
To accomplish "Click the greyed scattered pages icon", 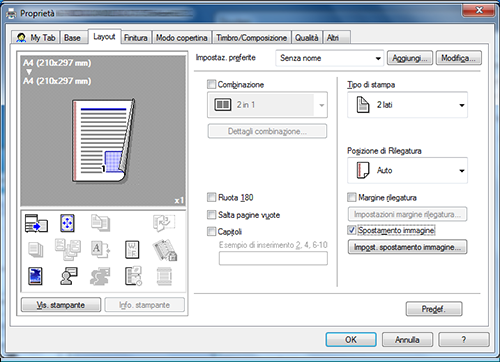I will 68,249.
